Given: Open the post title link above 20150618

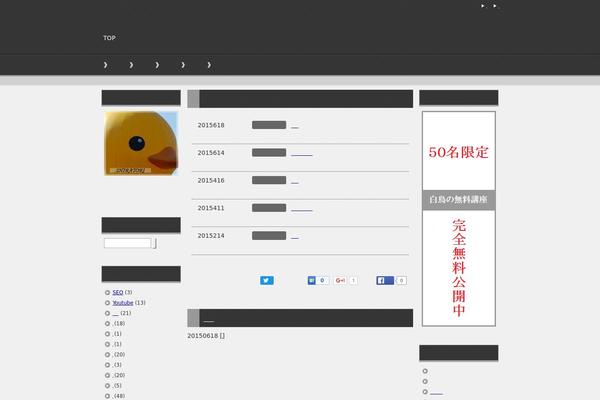Looking at the screenshot, I should 209,321.
